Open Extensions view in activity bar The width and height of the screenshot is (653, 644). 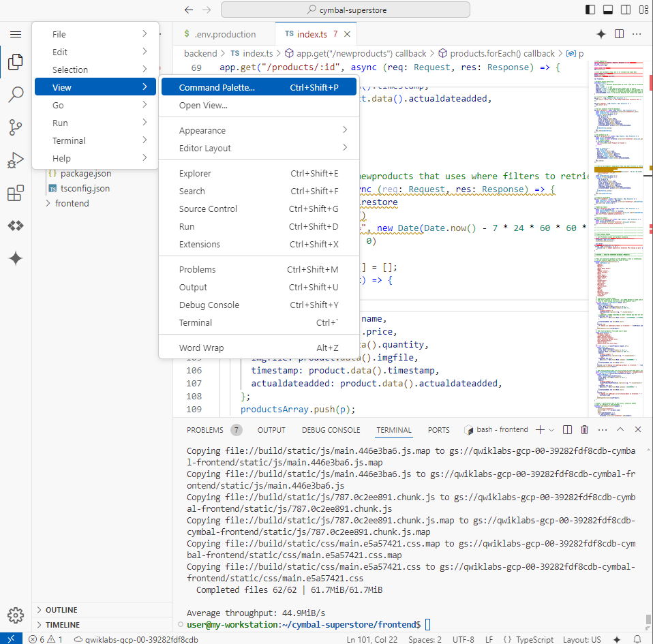tap(16, 193)
